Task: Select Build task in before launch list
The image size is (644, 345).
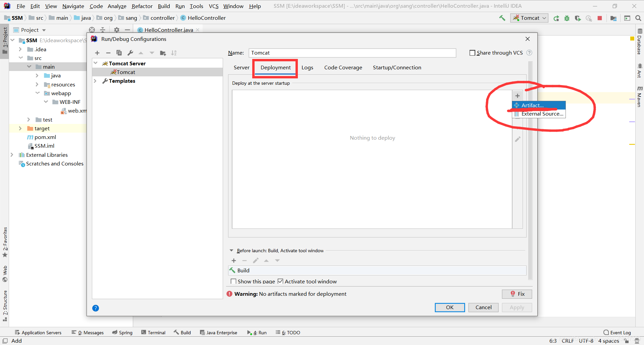Action: point(377,270)
